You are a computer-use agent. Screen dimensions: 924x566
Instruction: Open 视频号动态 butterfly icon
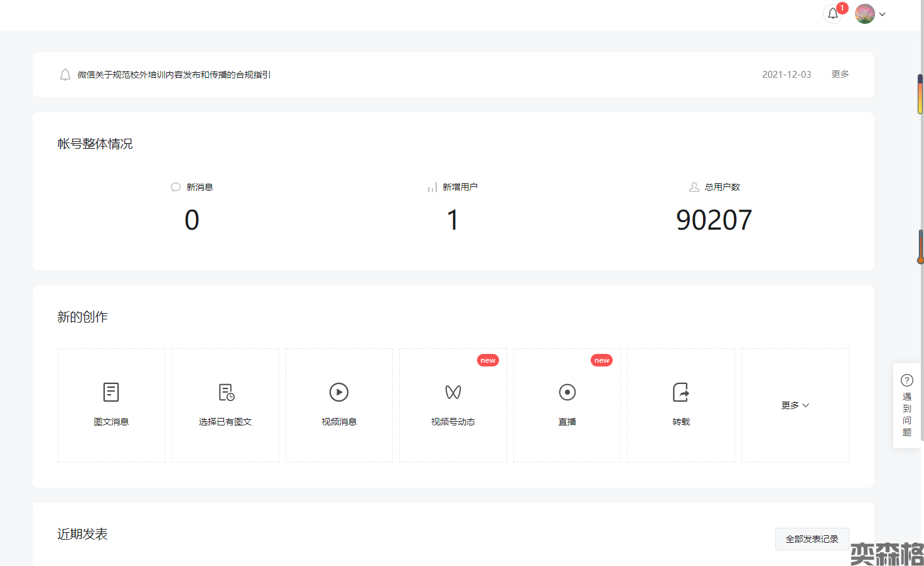point(453,392)
